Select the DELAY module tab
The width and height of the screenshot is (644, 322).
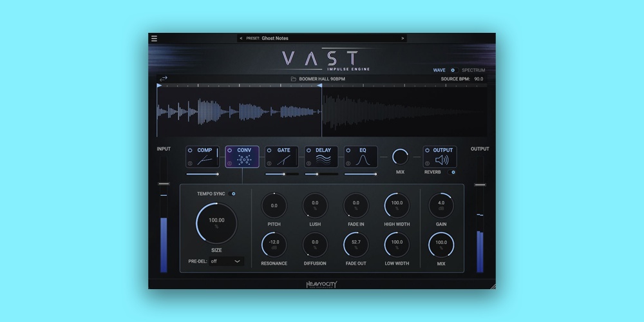(322, 157)
